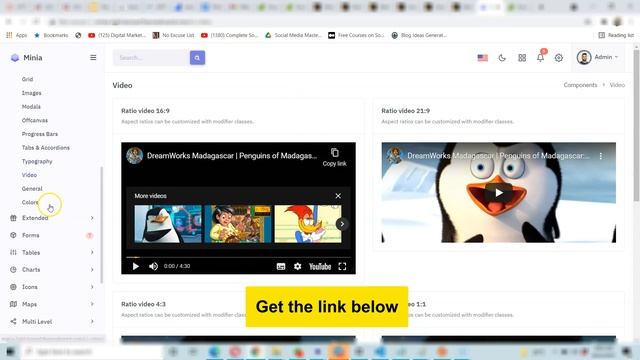
Task: Select the active Video sidebar item
Action: click(x=29, y=175)
